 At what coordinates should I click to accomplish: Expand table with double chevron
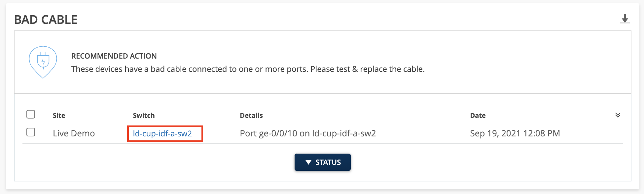click(x=618, y=115)
